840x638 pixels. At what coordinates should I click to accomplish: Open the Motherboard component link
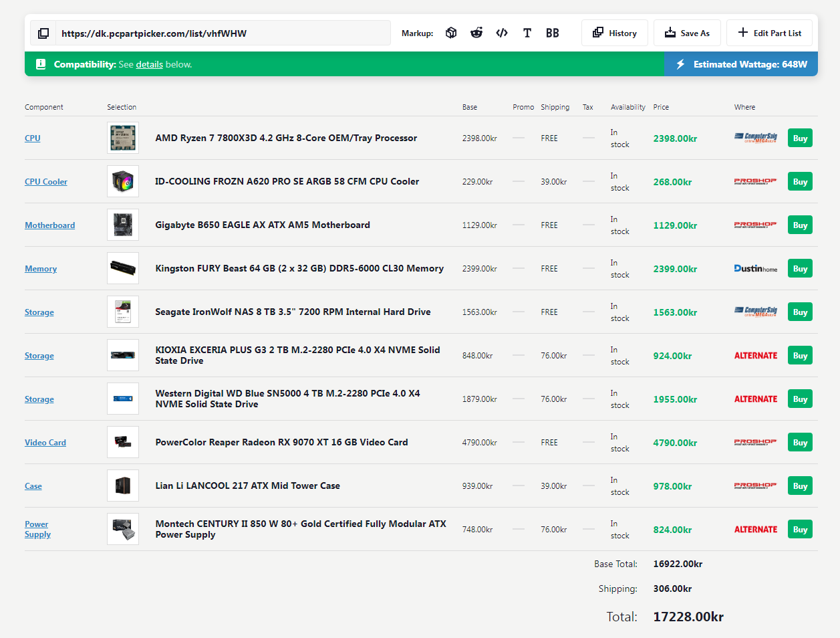50,225
